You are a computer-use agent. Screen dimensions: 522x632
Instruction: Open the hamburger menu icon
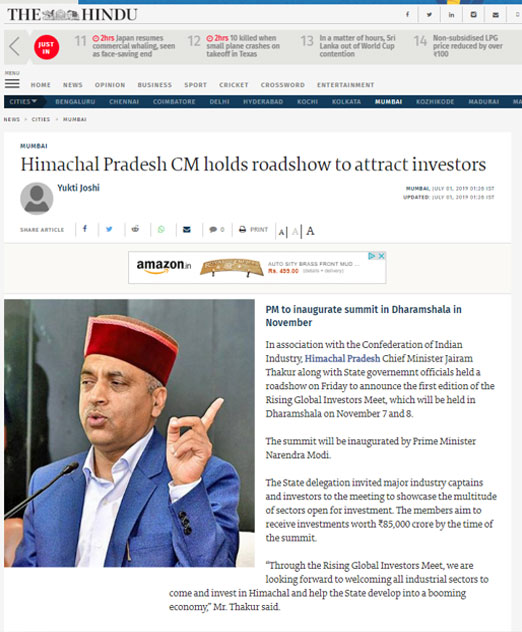click(12, 83)
